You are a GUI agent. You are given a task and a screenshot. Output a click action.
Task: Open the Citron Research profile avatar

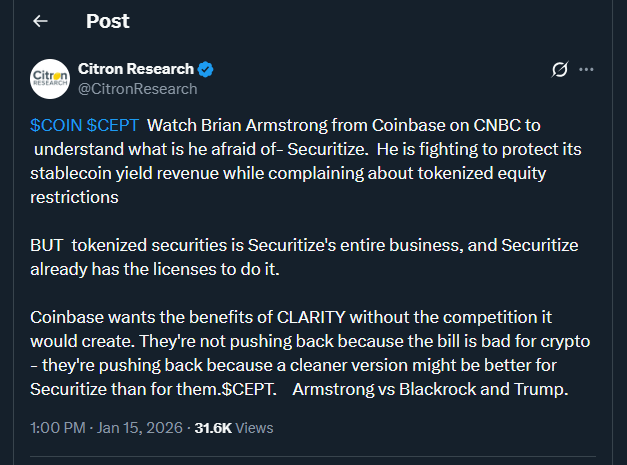(50, 77)
